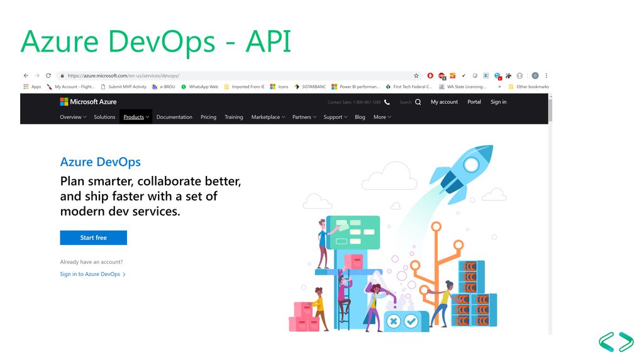The image size is (644, 362).
Task: Open the browser profile avatar
Action: point(535,75)
